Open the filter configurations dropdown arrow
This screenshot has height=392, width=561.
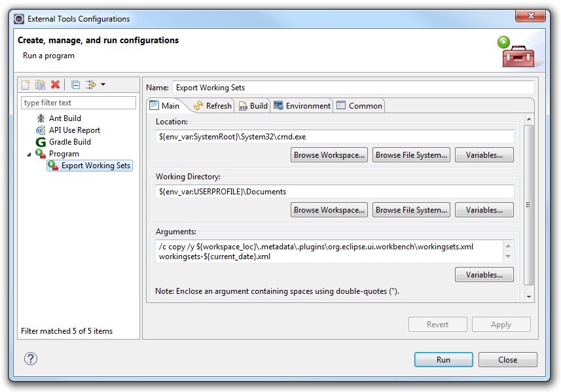click(x=103, y=85)
